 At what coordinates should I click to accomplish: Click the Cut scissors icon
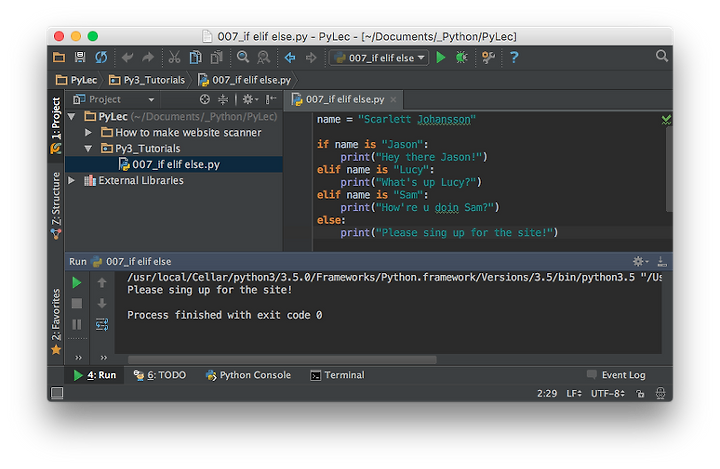click(x=174, y=57)
